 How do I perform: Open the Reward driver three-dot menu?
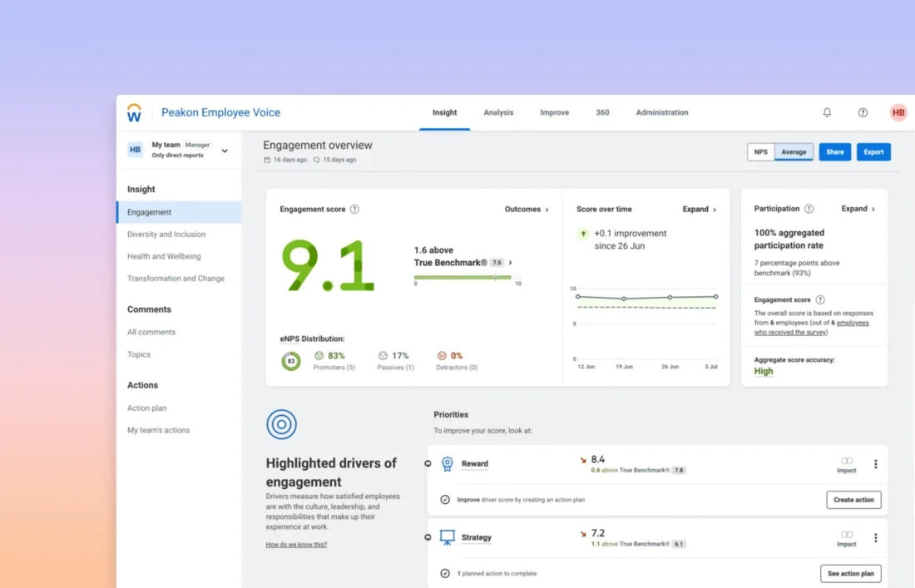pyautogui.click(x=874, y=463)
